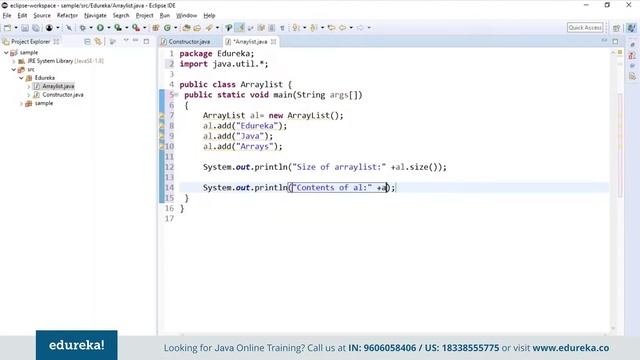Image resolution: width=640 pixels, height=360 pixels.
Task: Click the Previous Annotation icon
Action: click(x=314, y=28)
